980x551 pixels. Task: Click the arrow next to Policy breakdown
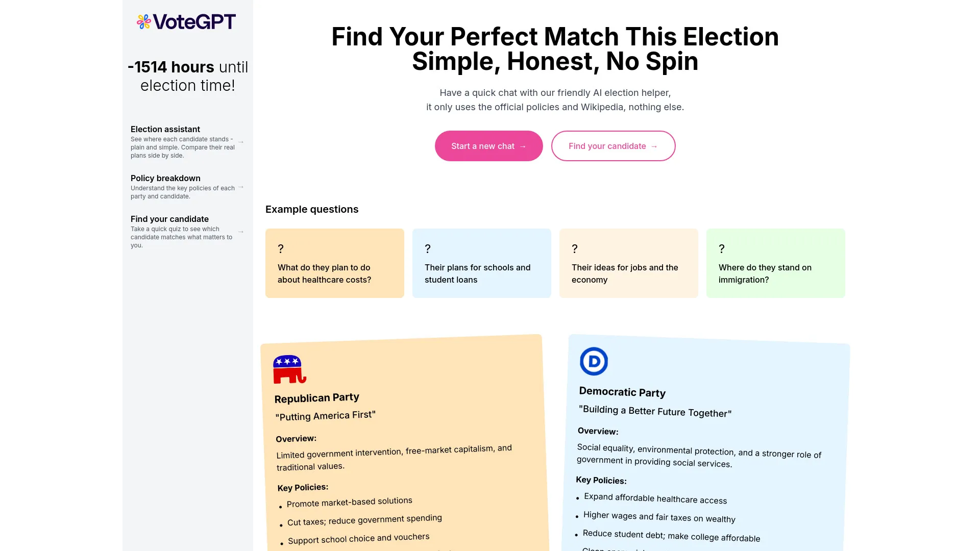240,188
